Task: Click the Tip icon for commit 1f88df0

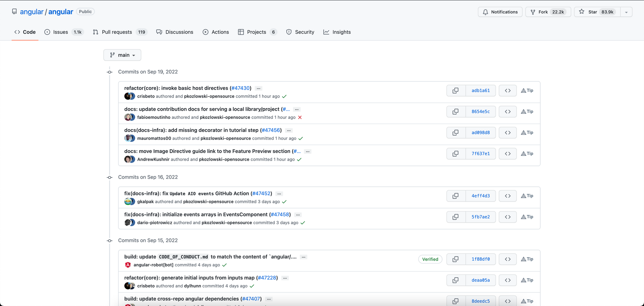Action: click(527, 259)
